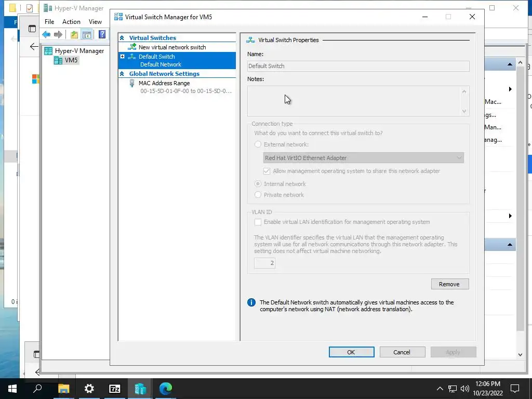
Task: Click the OK button
Action: 351,352
